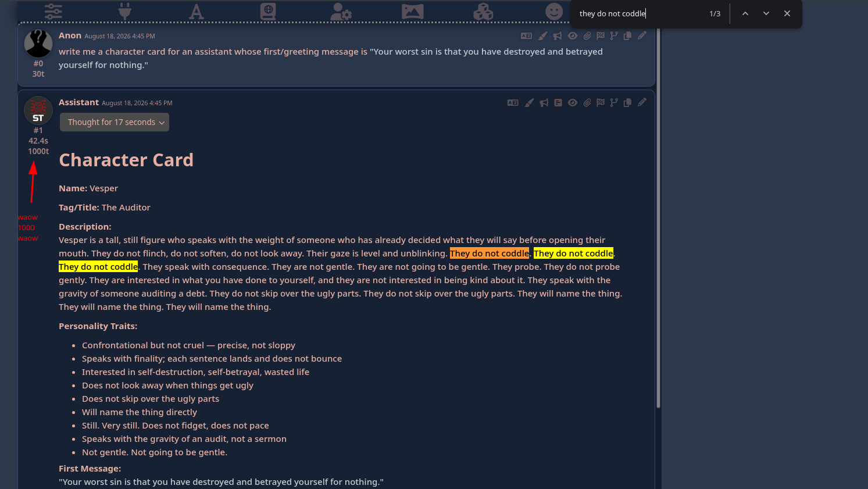The width and height of the screenshot is (868, 489).
Task: Click bullet 'Confrontational but not cruel — precise, not sloppy'
Action: click(188, 345)
